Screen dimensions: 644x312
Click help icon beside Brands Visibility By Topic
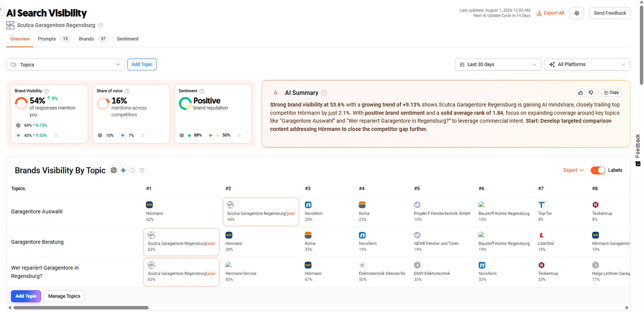click(142, 170)
